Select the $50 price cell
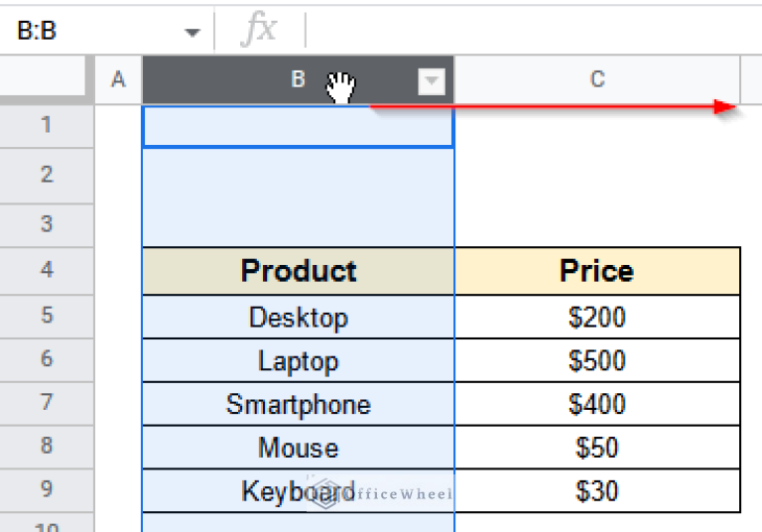The width and height of the screenshot is (762, 532). point(597,448)
